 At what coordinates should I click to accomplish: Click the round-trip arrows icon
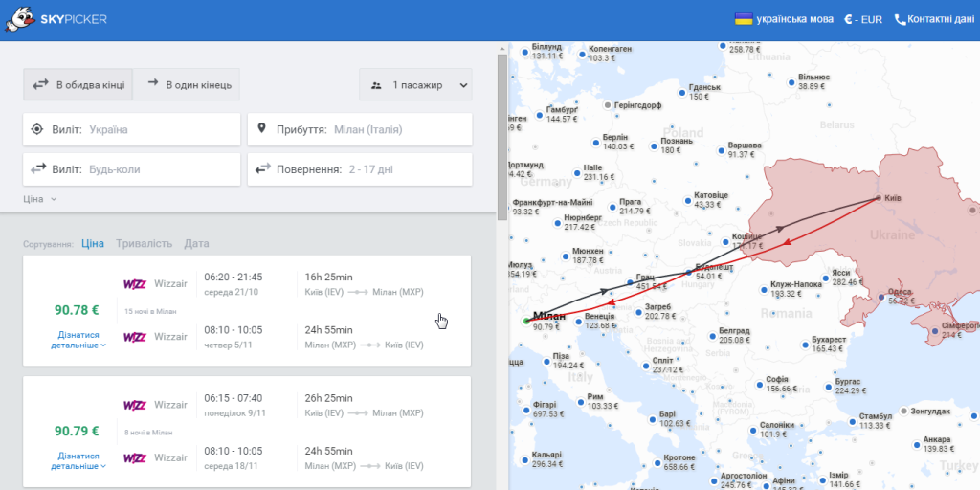40,84
